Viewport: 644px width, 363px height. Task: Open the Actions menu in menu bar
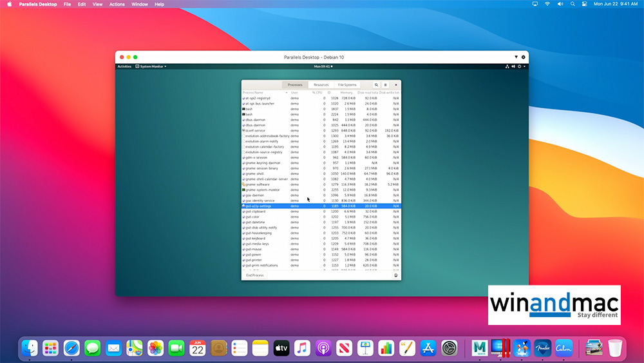[117, 4]
